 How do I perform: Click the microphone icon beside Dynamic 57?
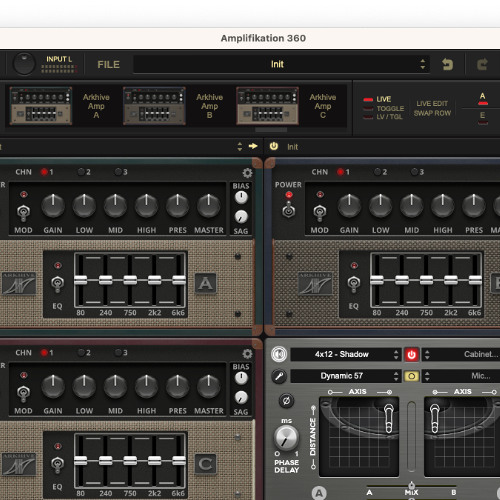coord(279,376)
